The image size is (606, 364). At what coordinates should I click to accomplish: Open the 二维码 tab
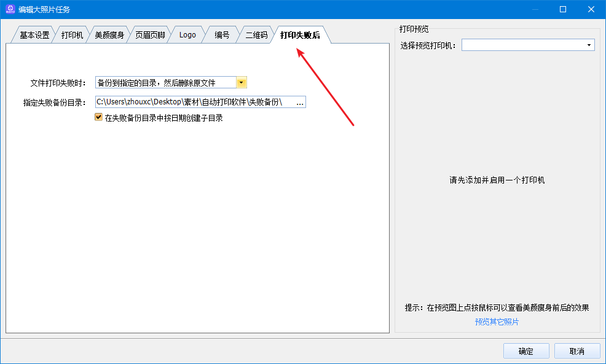click(256, 35)
